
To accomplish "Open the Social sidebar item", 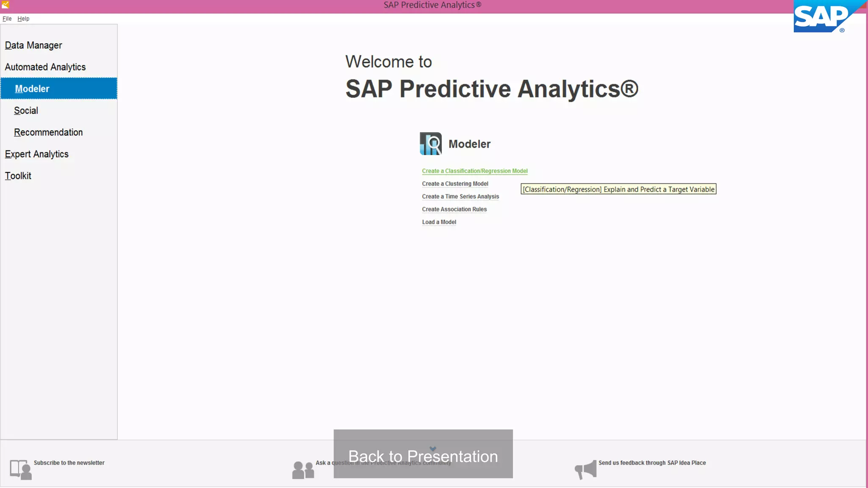I will [x=26, y=111].
